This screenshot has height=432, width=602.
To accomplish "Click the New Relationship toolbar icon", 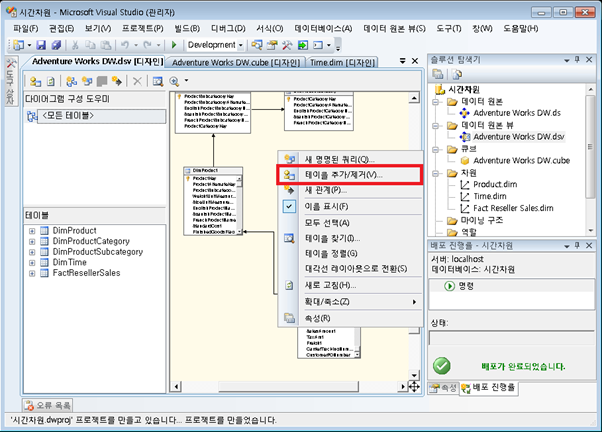I will [x=117, y=81].
